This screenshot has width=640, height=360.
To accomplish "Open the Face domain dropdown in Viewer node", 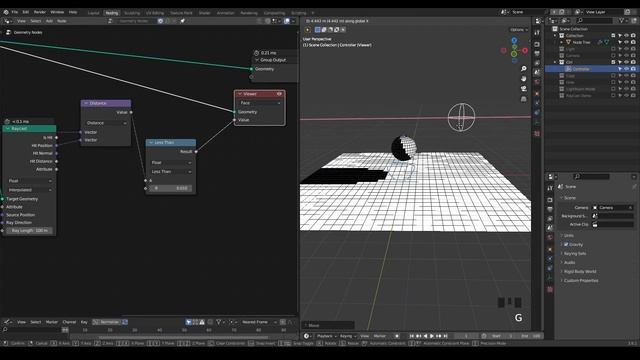I will pos(260,103).
